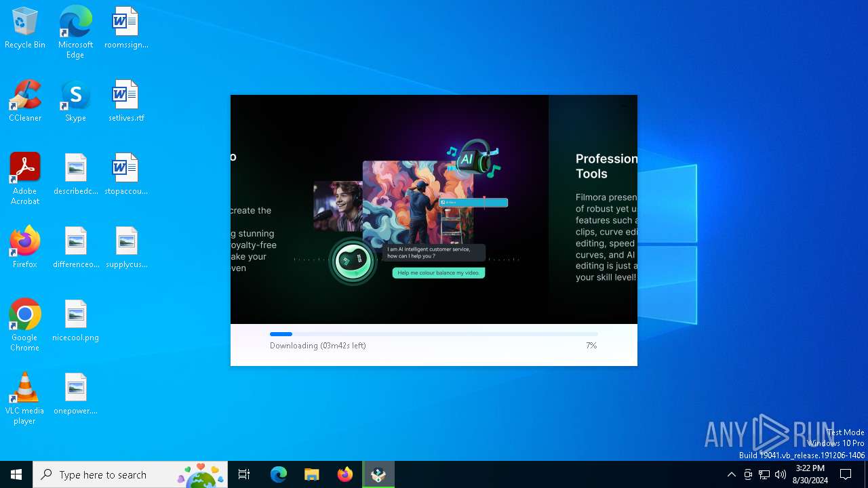The width and height of the screenshot is (868, 488).
Task: Open Firefox from the taskbar
Action: (x=345, y=474)
